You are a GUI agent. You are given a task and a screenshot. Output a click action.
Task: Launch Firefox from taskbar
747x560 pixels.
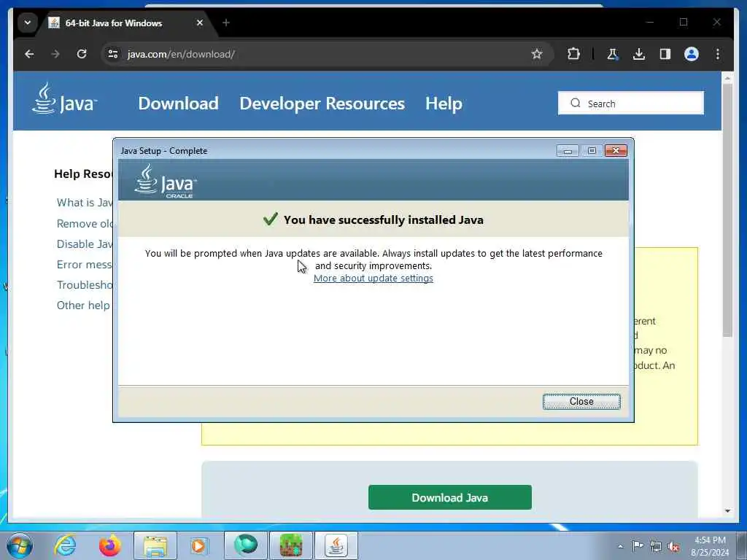click(109, 545)
